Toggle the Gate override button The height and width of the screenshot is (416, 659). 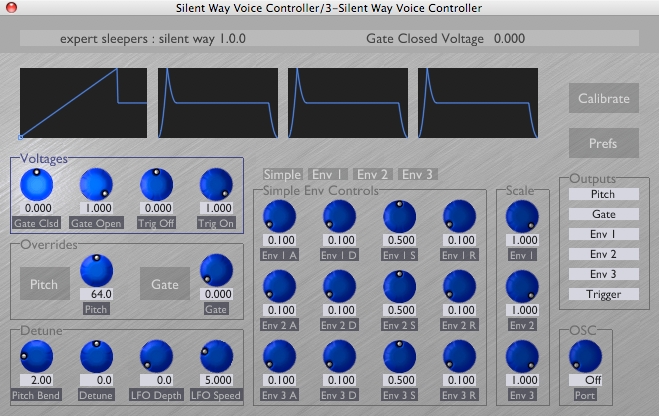tap(165, 284)
